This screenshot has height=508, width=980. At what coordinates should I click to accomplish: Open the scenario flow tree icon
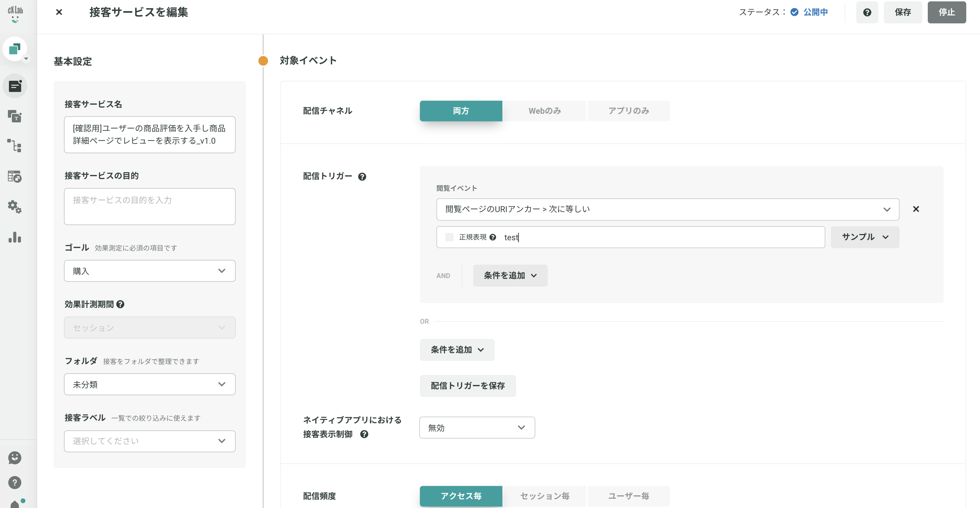(15, 146)
